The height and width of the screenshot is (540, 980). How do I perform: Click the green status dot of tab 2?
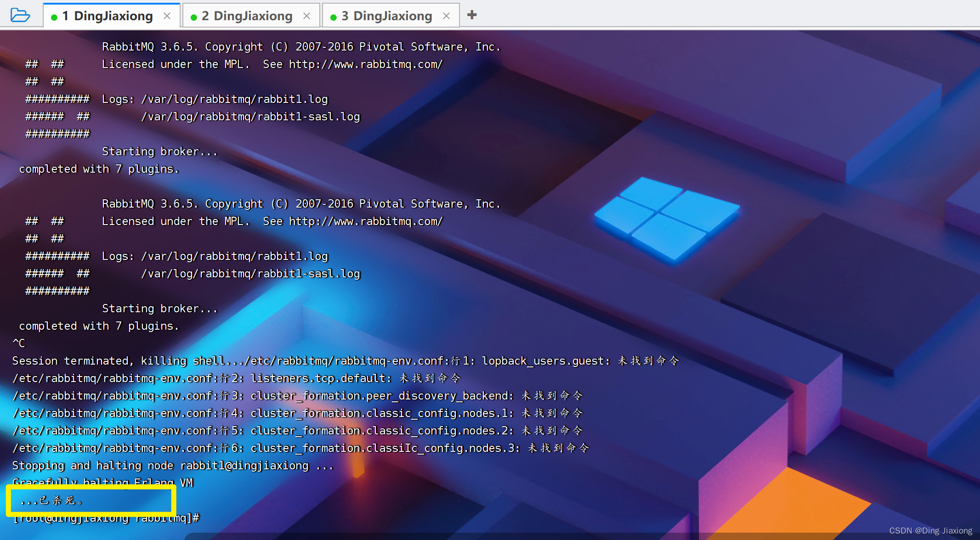(x=194, y=17)
